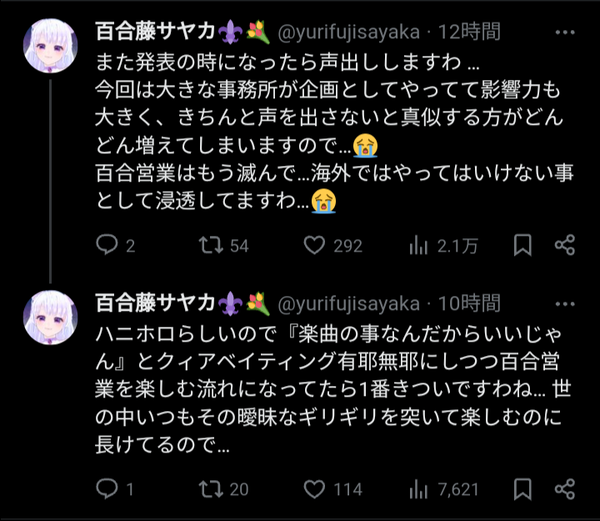
Task: Open @yurifujisayaka handle on the second tweet
Action: (349, 304)
